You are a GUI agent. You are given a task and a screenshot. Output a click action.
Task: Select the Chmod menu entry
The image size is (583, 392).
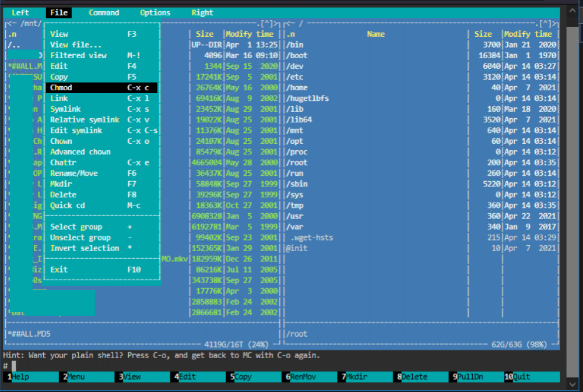(101, 88)
